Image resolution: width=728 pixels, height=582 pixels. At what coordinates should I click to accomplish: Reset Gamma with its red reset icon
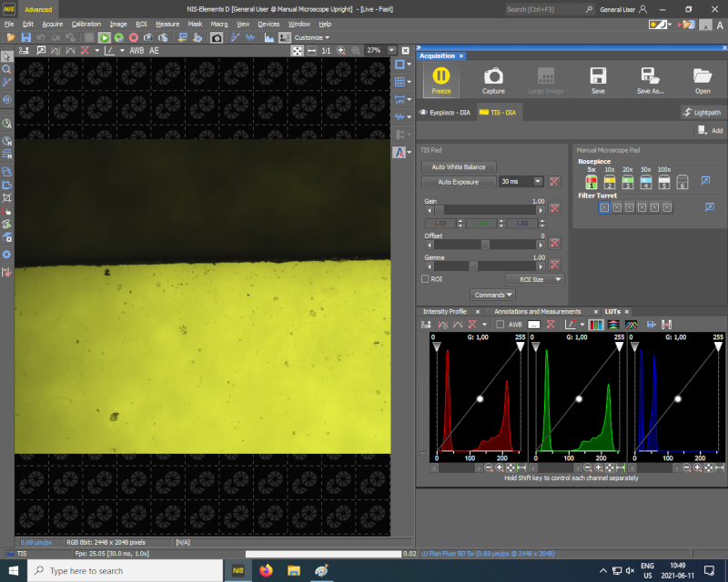(554, 265)
